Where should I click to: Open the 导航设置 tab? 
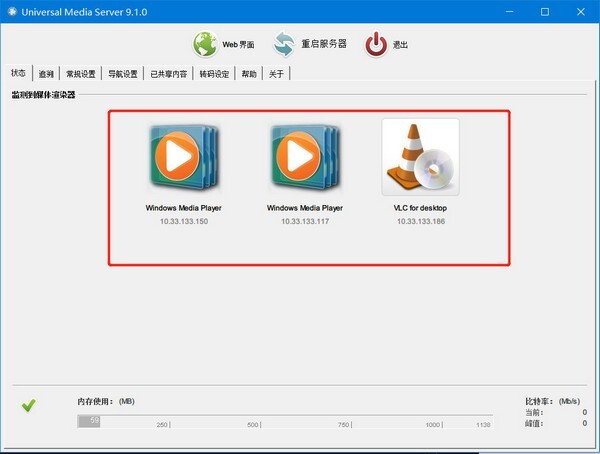click(123, 73)
